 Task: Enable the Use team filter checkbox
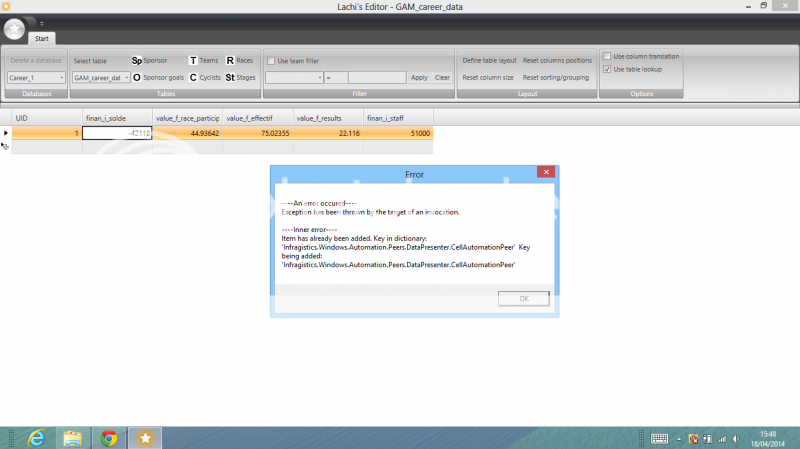tap(270, 61)
